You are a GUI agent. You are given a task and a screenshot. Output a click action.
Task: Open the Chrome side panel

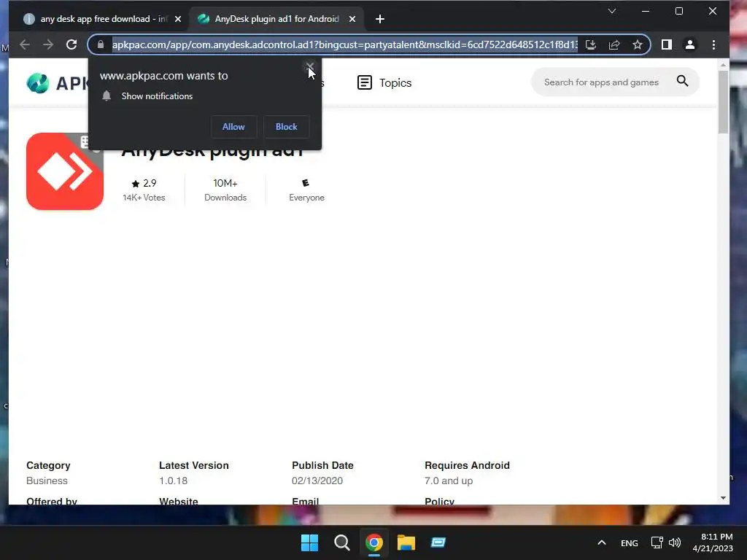coord(667,44)
